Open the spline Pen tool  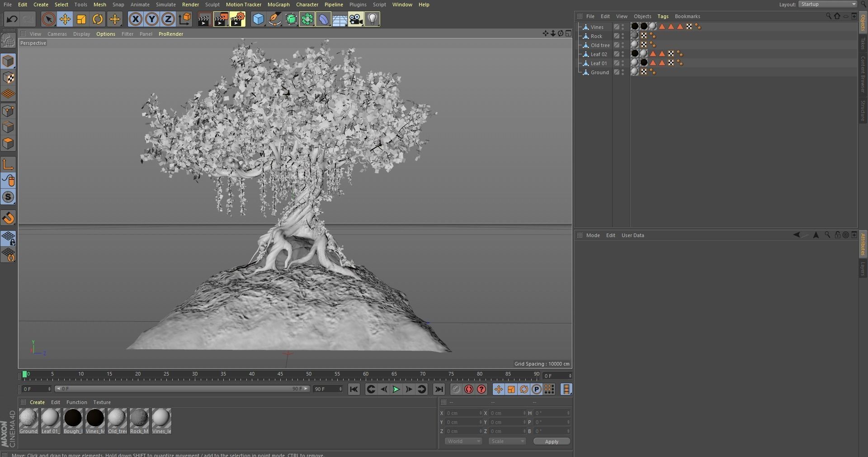(274, 19)
